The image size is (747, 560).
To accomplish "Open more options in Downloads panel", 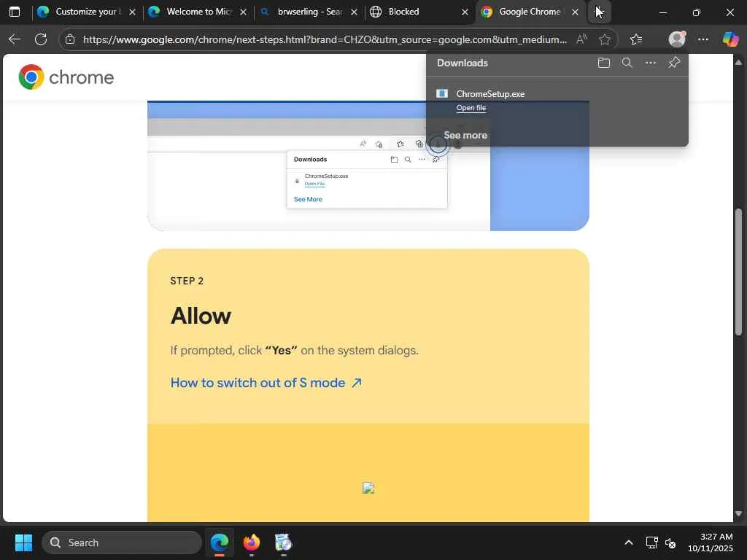I will coord(650,63).
